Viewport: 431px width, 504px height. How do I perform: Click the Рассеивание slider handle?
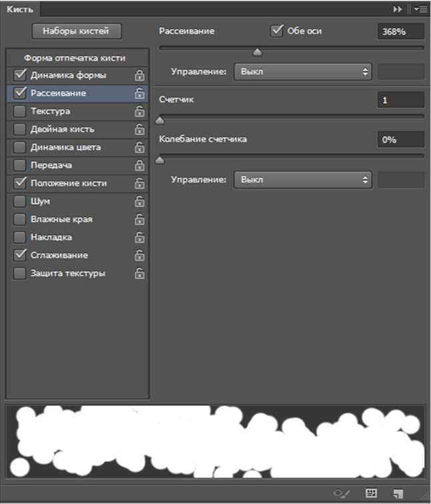point(258,52)
